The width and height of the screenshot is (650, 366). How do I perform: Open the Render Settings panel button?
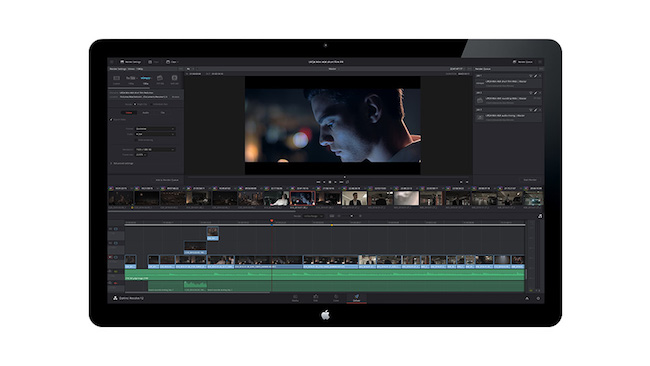coord(130,62)
